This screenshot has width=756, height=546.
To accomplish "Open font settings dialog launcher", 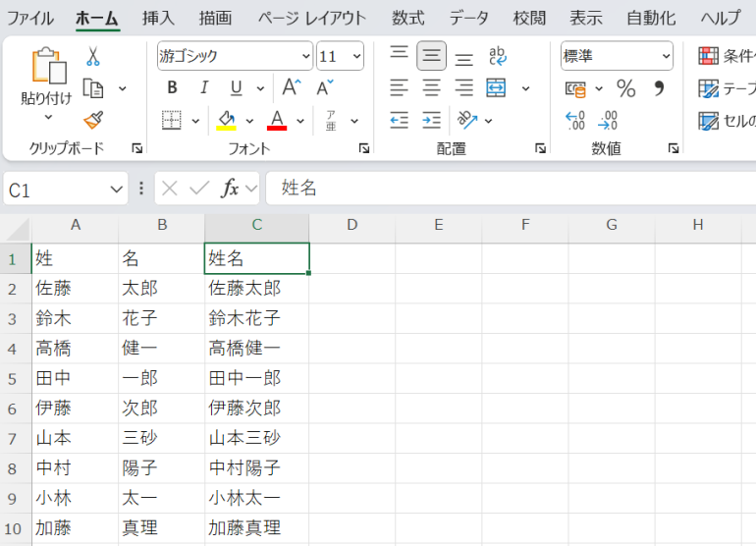I will (x=364, y=148).
